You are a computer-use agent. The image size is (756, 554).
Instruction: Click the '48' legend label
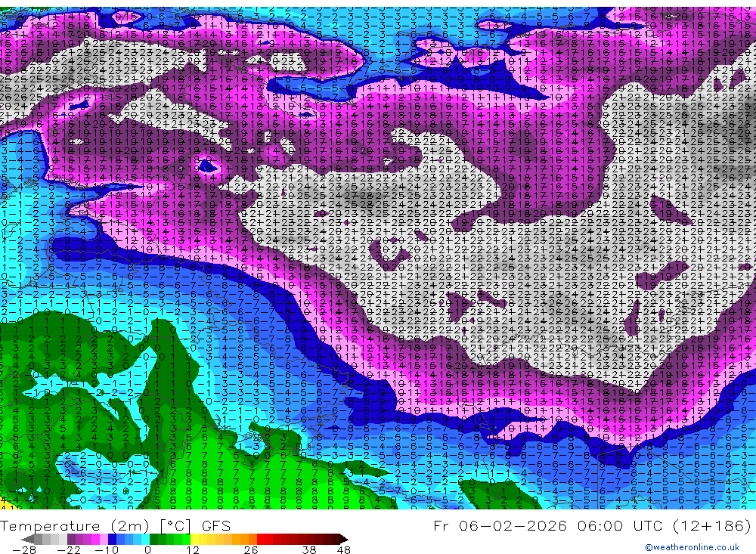click(x=344, y=550)
